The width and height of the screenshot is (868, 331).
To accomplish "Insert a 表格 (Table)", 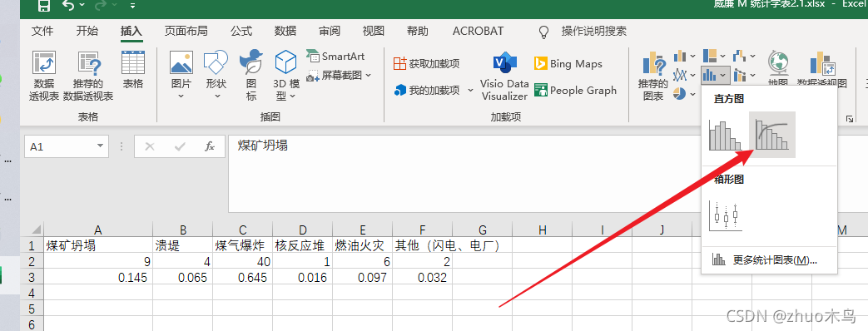I will click(133, 70).
